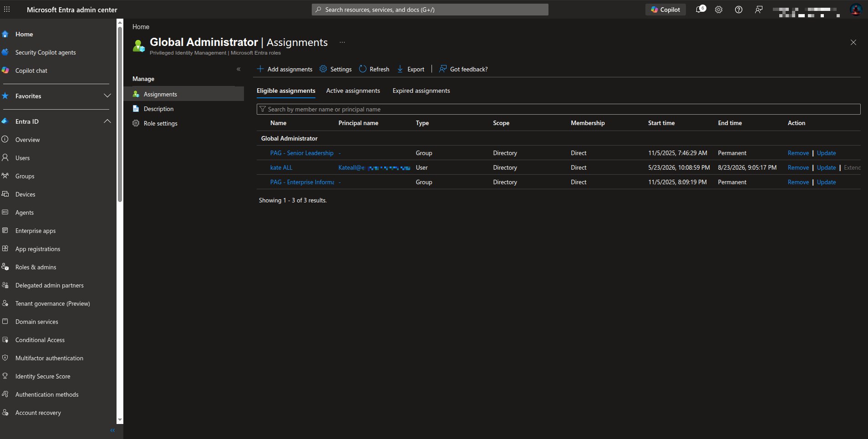Click Add assignments

285,69
